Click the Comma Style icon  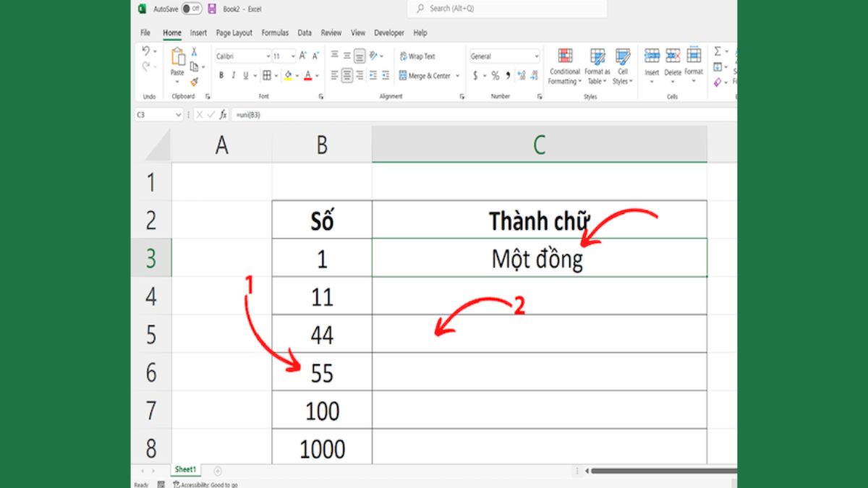(x=508, y=75)
